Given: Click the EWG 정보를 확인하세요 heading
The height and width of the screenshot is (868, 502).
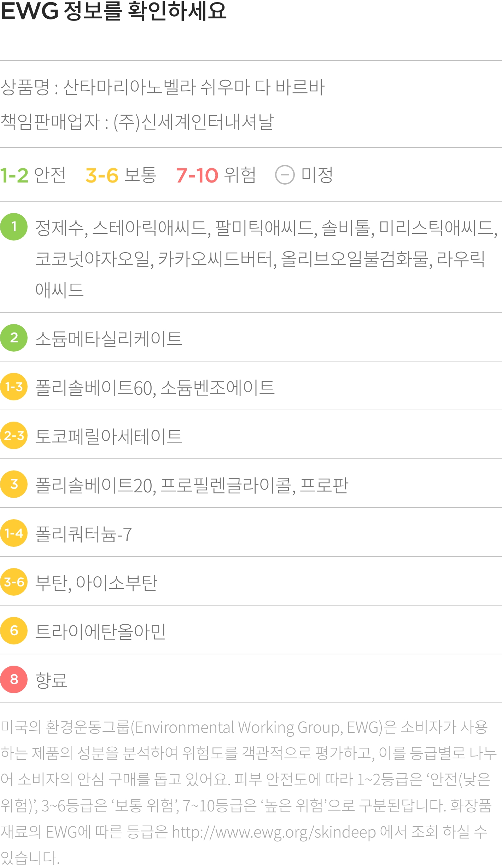Looking at the screenshot, I should [x=113, y=11].
